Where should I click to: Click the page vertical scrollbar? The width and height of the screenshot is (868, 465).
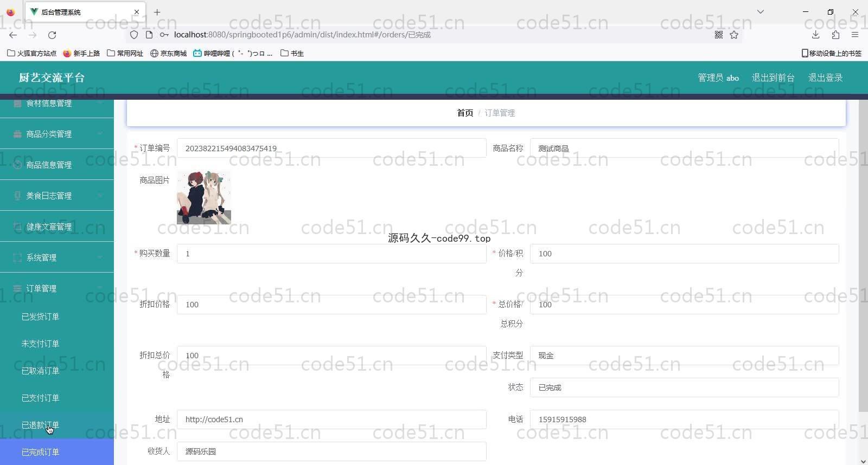tap(863, 255)
